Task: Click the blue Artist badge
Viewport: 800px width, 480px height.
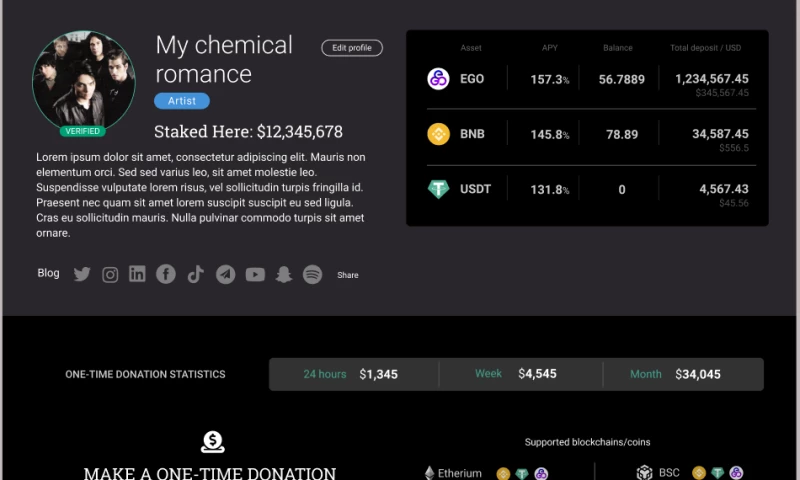Action: click(182, 101)
